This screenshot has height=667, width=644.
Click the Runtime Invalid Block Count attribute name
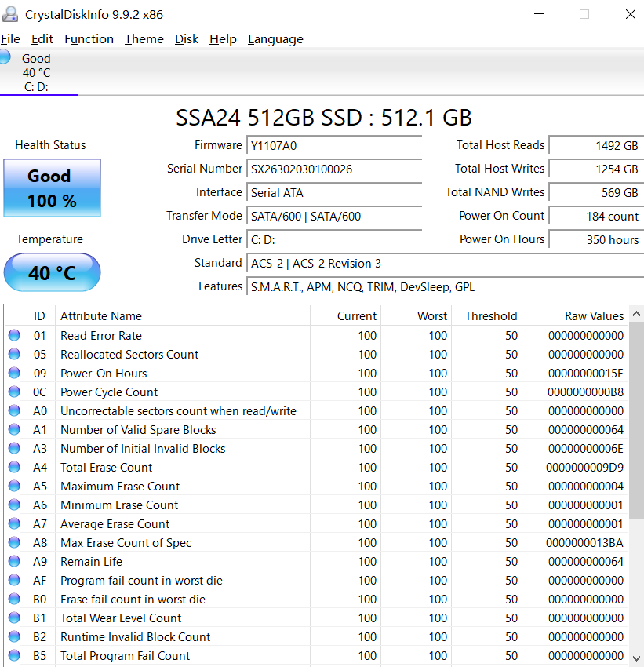coord(135,636)
